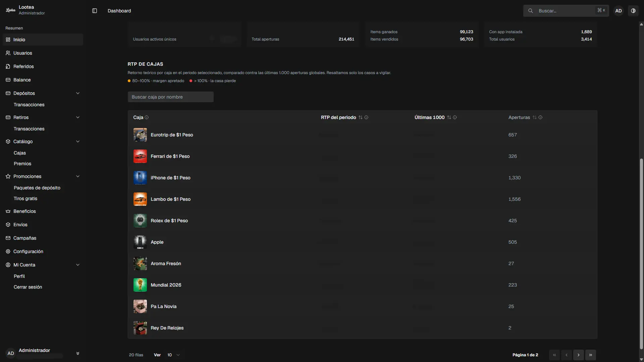
Task: Go to the first page button
Action: coord(554,355)
